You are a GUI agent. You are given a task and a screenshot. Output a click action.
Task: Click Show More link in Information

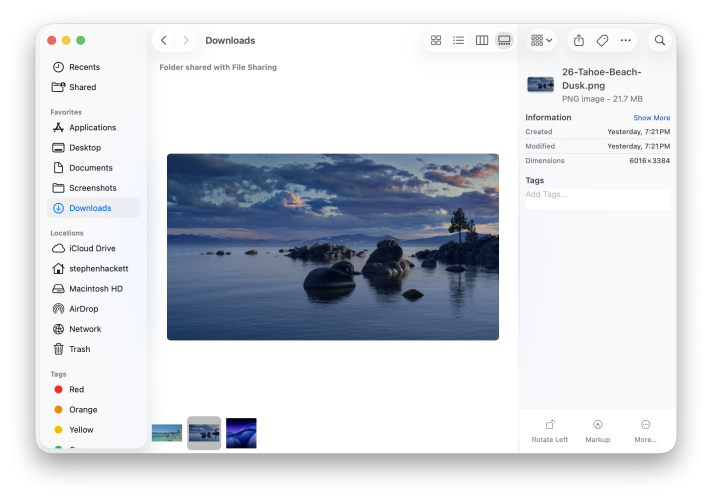click(x=651, y=118)
